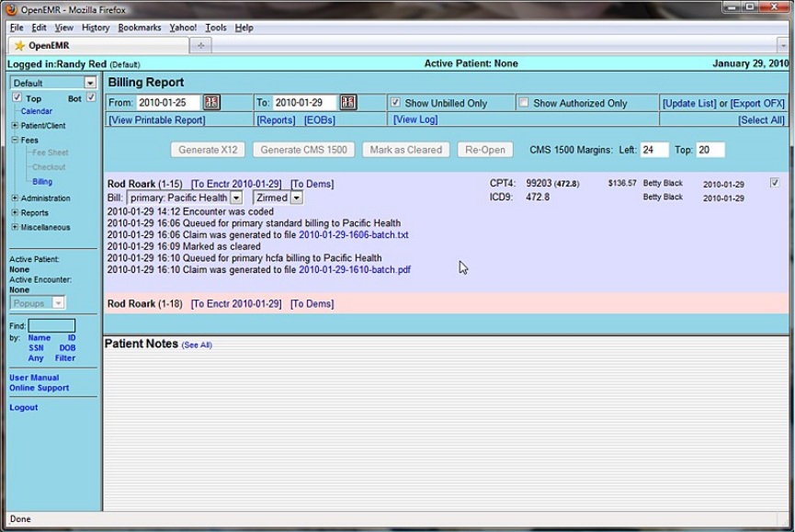Viewport: 795px width, 532px height.
Task: Open the User Manual link
Action: click(34, 378)
